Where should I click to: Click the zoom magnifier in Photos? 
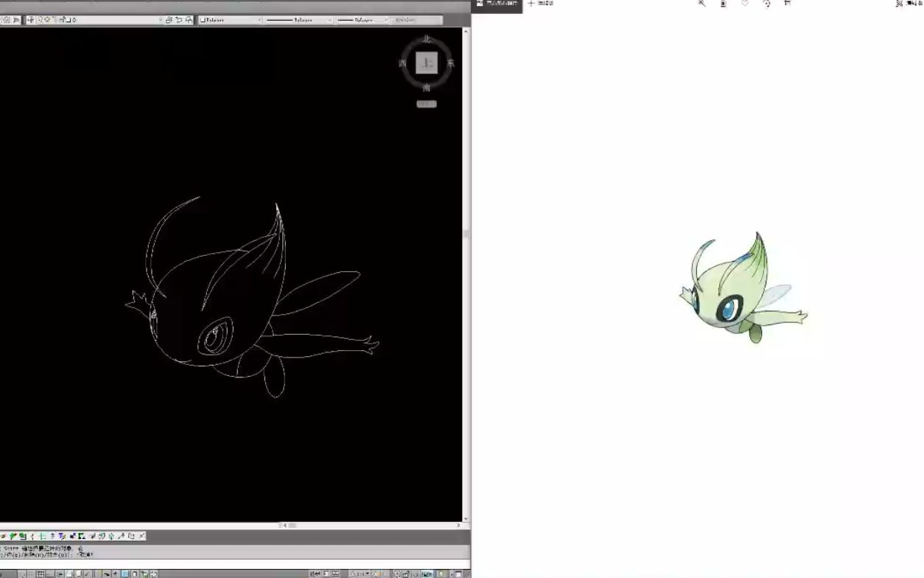click(701, 4)
